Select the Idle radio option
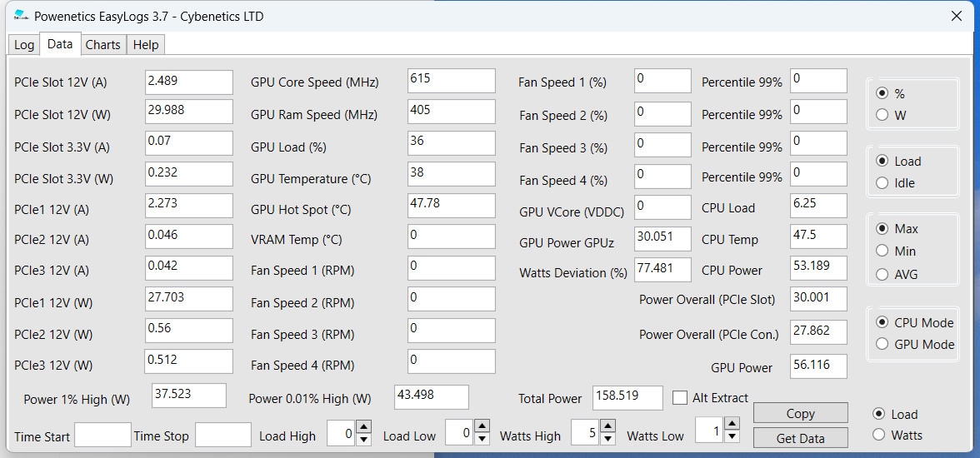 tap(882, 183)
